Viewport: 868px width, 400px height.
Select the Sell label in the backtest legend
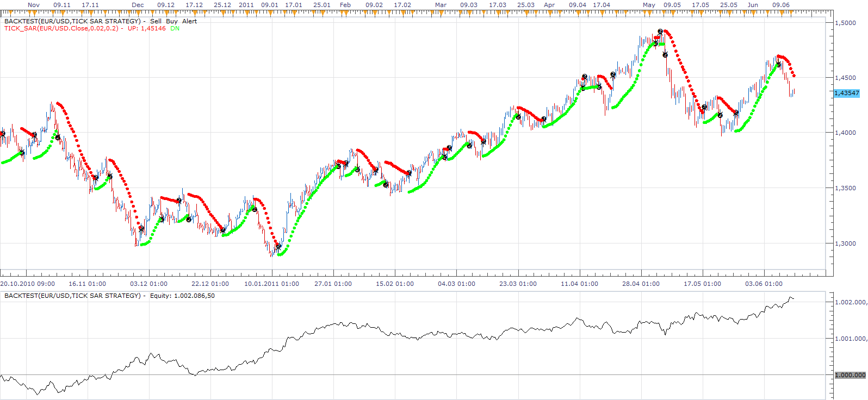tap(156, 21)
